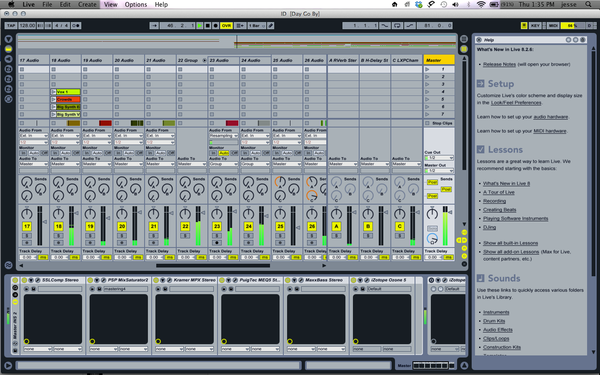
Task: Click the Master volume meter slider
Action: [445, 226]
